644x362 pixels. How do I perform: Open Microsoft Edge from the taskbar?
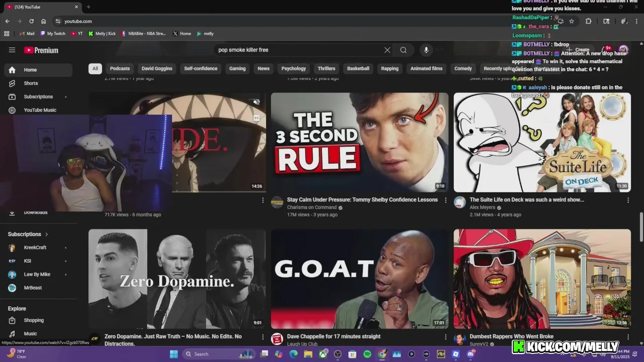coord(293,354)
